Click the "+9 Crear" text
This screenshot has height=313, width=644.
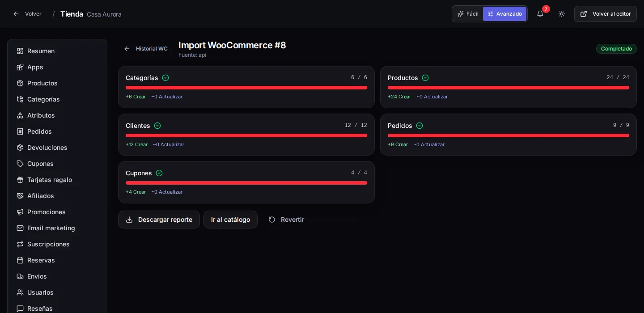pyautogui.click(x=398, y=144)
